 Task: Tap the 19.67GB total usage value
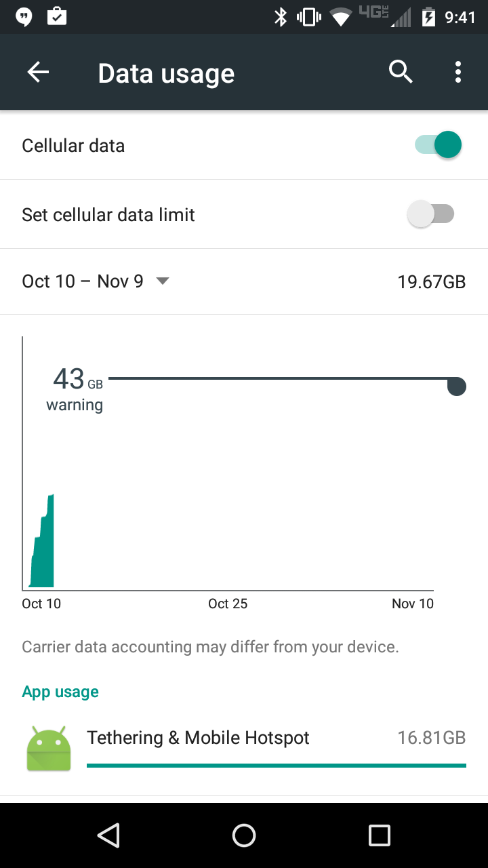[431, 282]
